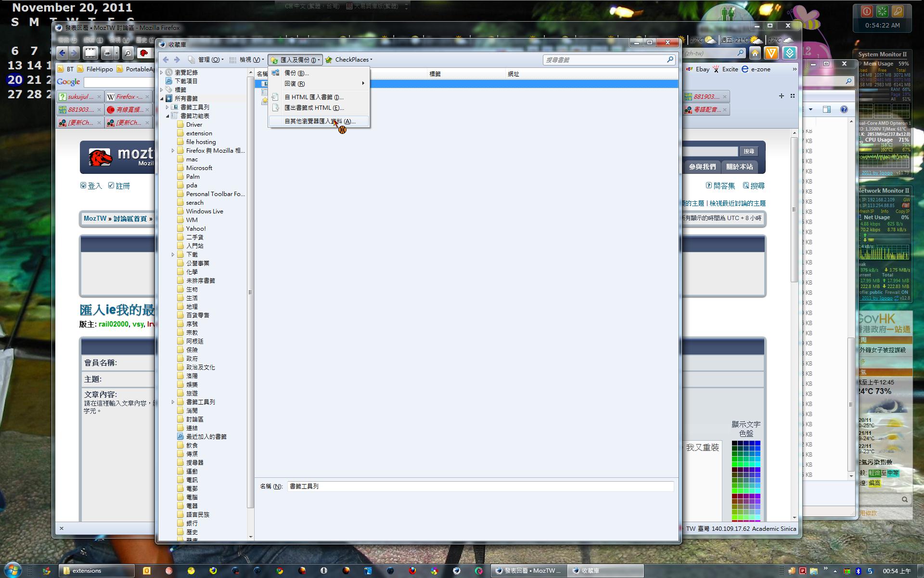Viewport: 924px width, 578px height.
Task: Click the Home button in Firefox toolbar
Action: (755, 53)
